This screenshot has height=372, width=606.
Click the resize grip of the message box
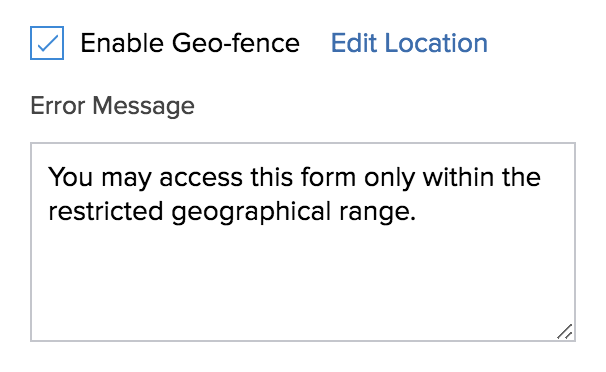pos(565,331)
